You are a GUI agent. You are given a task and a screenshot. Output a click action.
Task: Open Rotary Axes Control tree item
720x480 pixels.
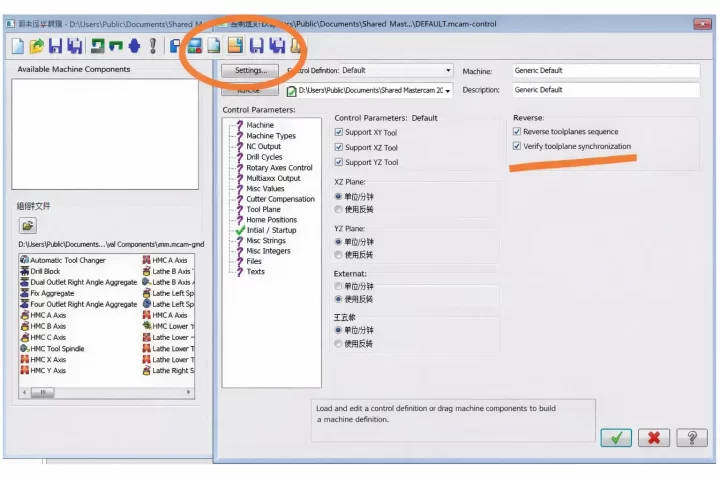point(279,168)
